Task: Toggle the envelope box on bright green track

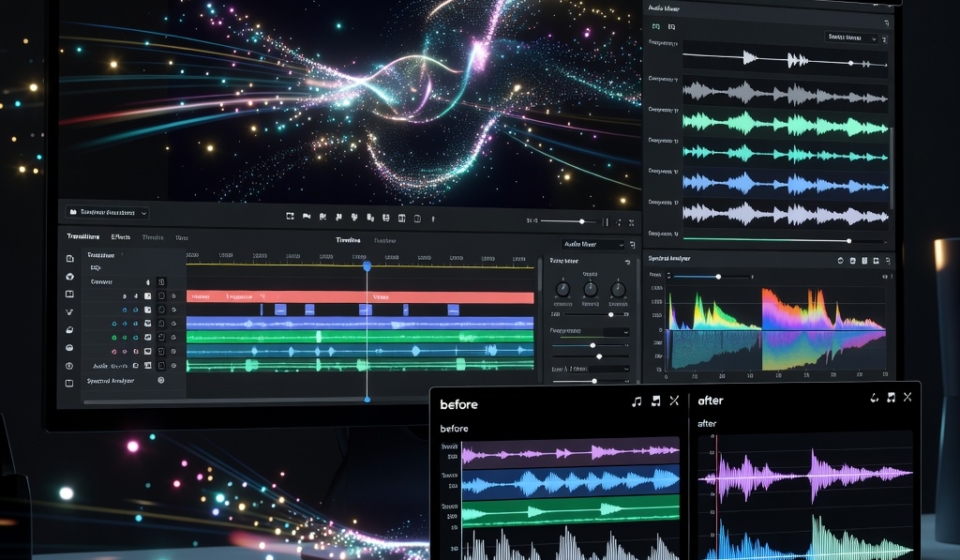Action: [x=148, y=337]
